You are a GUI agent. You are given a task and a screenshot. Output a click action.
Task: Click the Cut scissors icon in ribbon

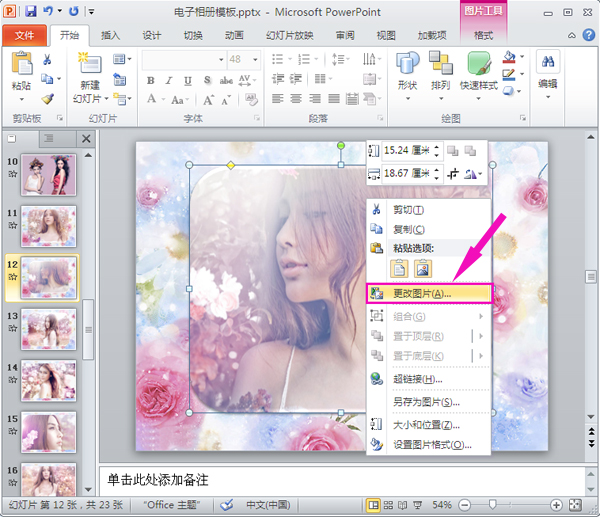click(x=47, y=59)
